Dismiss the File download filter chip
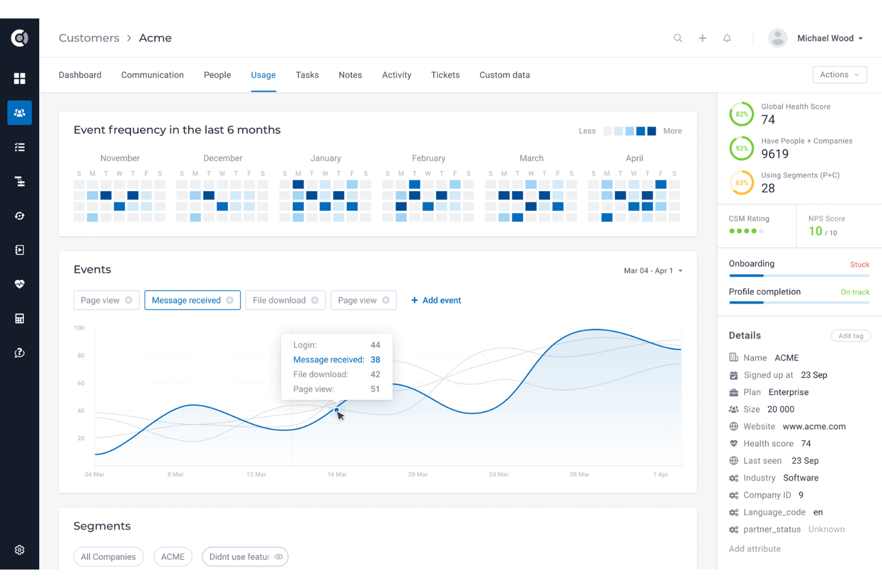 [315, 300]
